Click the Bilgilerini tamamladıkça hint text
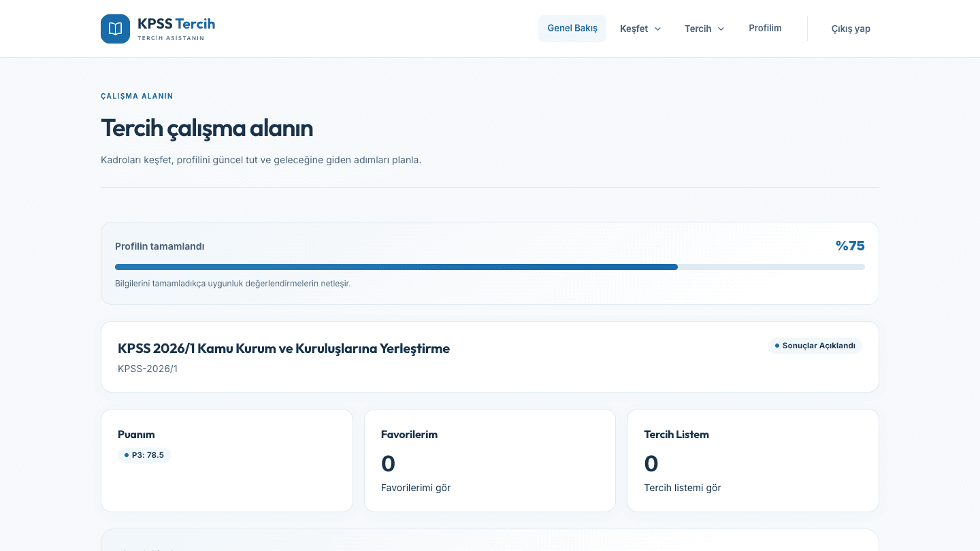 click(x=233, y=284)
